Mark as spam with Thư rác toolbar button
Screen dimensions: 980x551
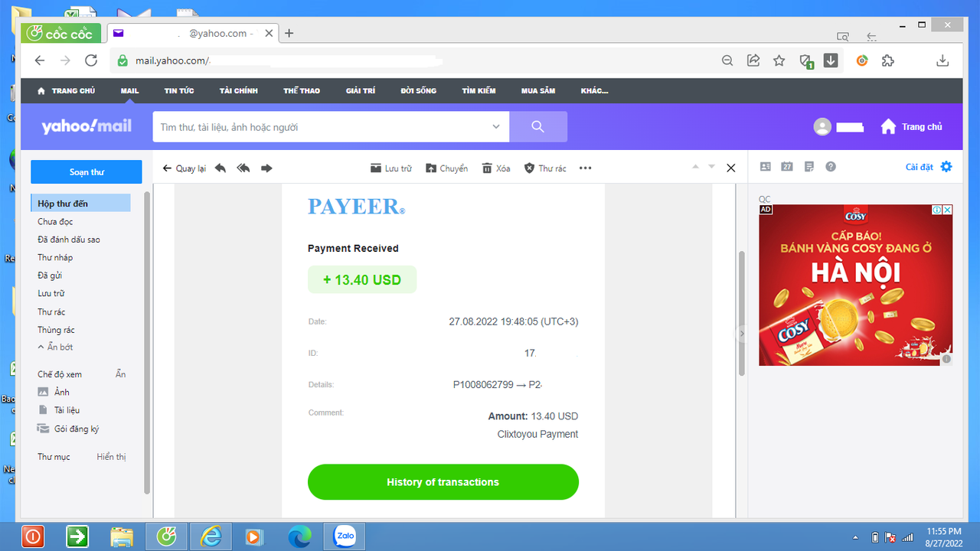[545, 168]
